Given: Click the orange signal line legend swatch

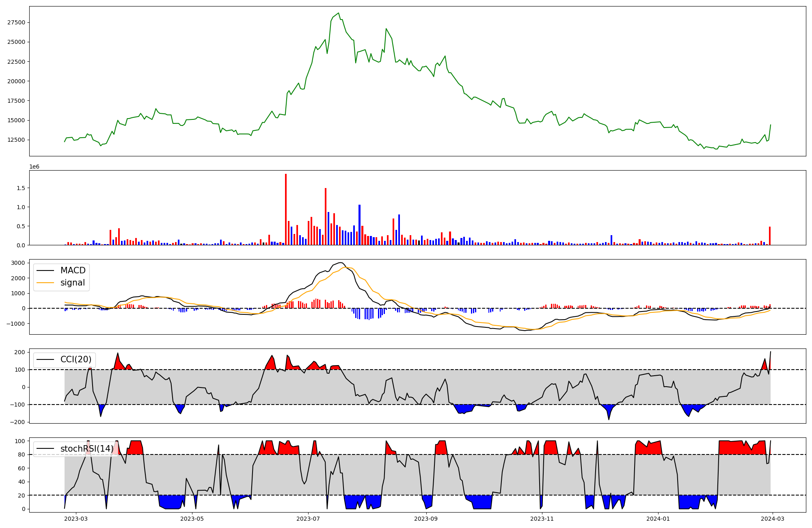Looking at the screenshot, I should (45, 283).
